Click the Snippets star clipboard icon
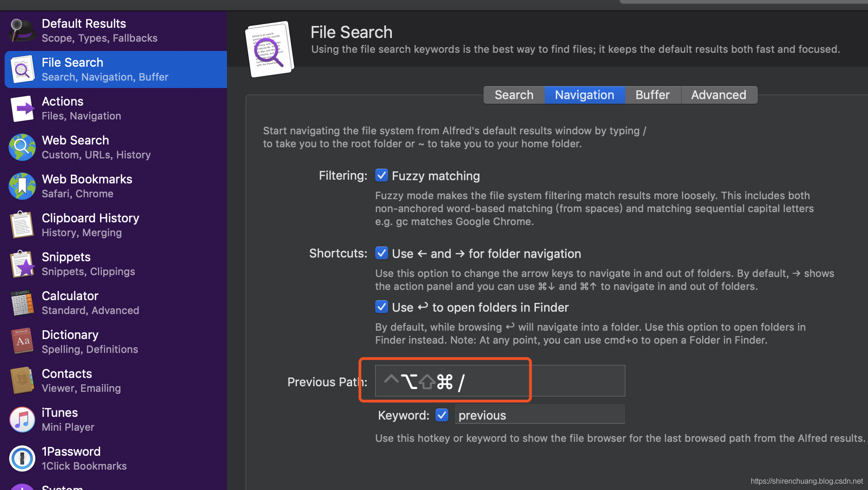This screenshot has height=490, width=868. click(22, 264)
